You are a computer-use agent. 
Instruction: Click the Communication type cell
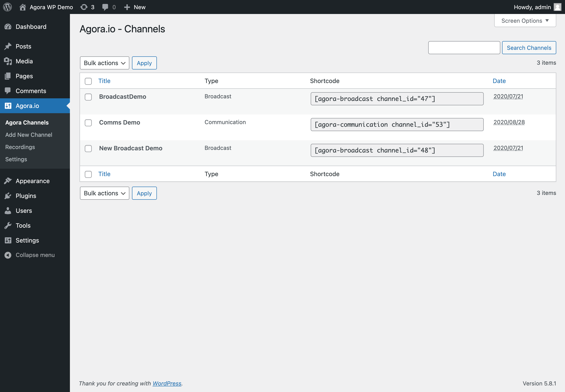(x=225, y=122)
